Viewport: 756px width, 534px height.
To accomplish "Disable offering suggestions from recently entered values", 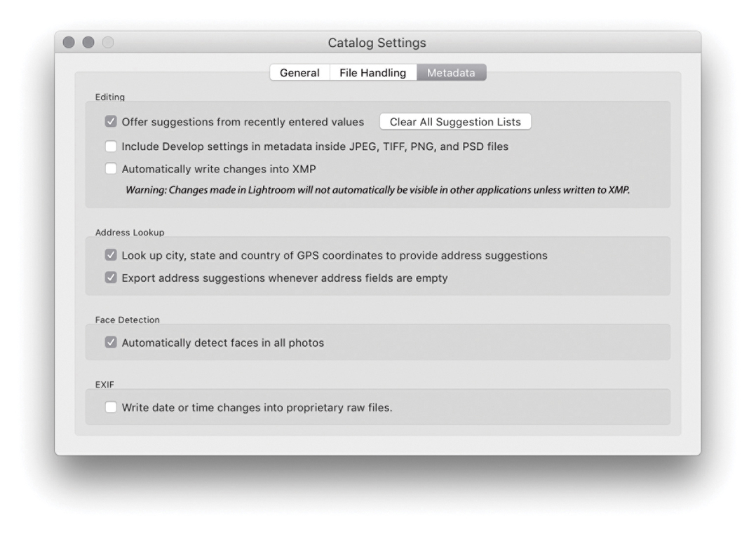I will click(111, 122).
